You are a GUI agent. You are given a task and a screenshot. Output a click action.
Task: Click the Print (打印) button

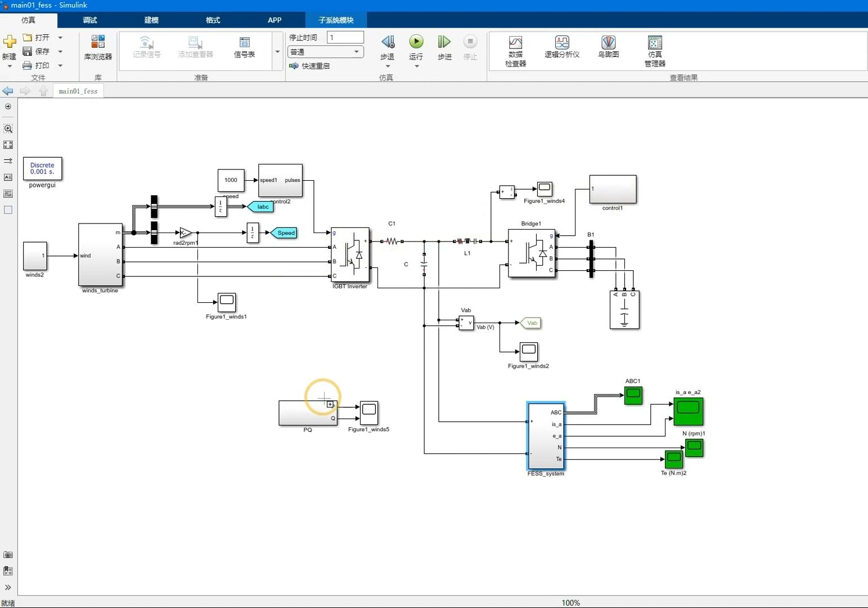37,65
